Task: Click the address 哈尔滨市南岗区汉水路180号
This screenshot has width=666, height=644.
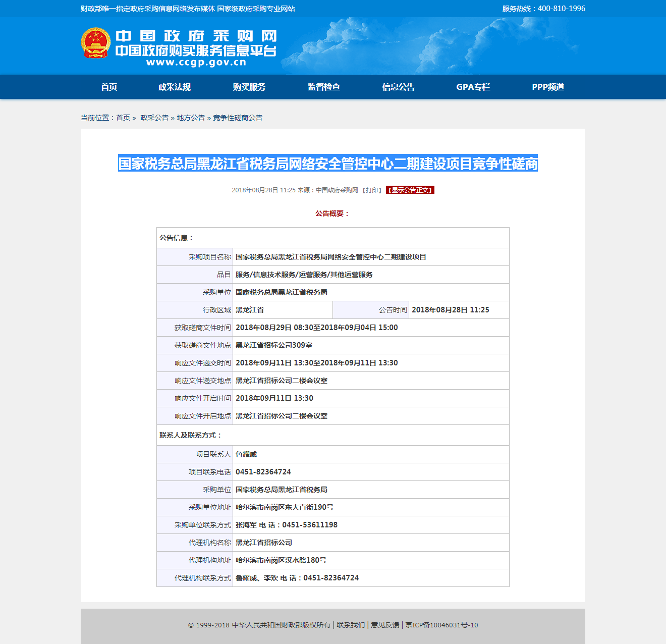Action: click(x=281, y=560)
